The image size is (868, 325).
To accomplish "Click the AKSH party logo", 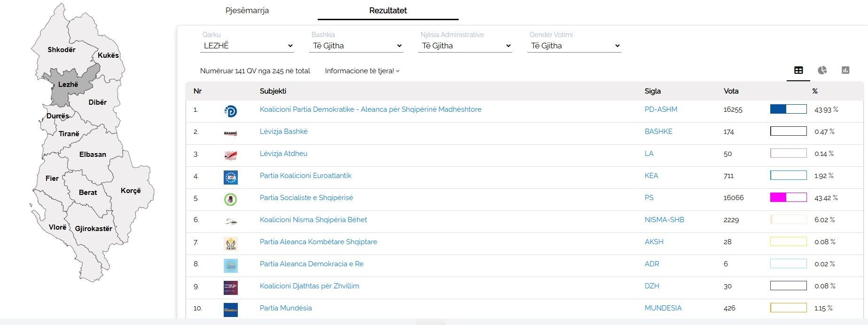I will 230,243.
